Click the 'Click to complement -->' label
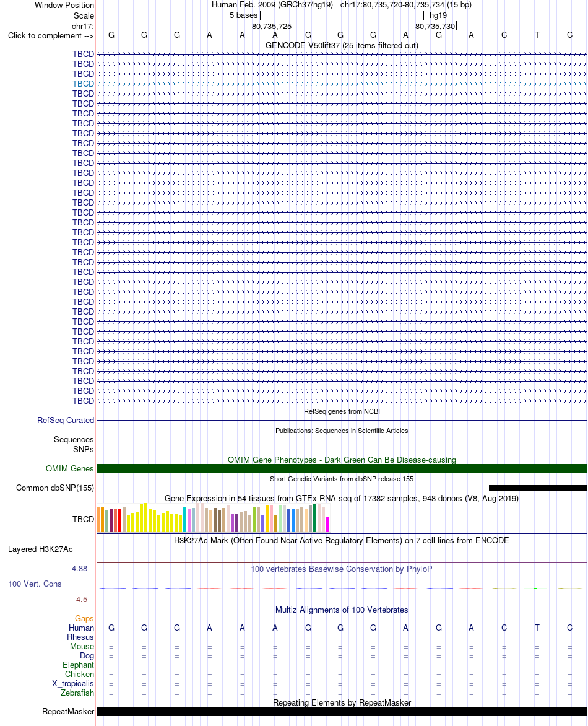Image resolution: width=588 pixels, height=726 pixels. (x=50, y=36)
